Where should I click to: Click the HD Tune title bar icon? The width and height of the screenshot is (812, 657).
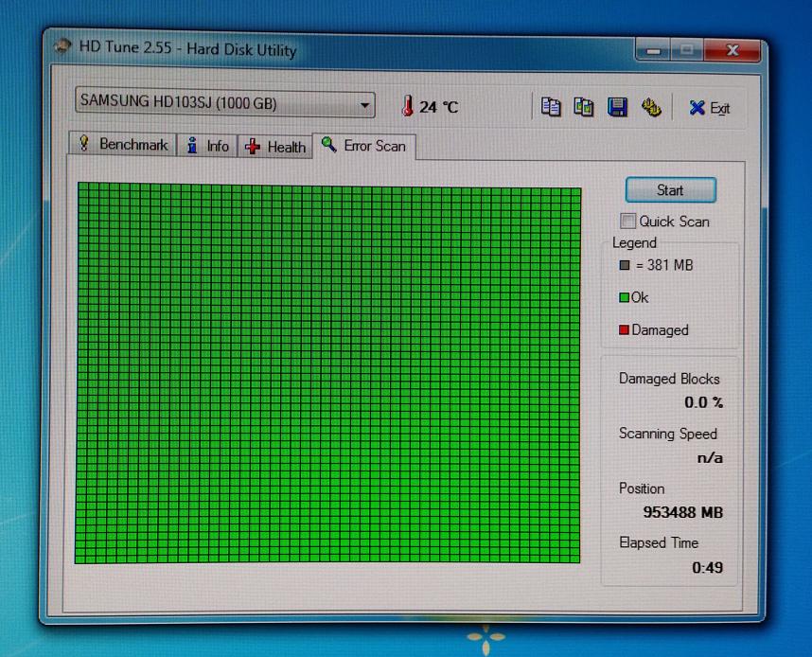62,46
